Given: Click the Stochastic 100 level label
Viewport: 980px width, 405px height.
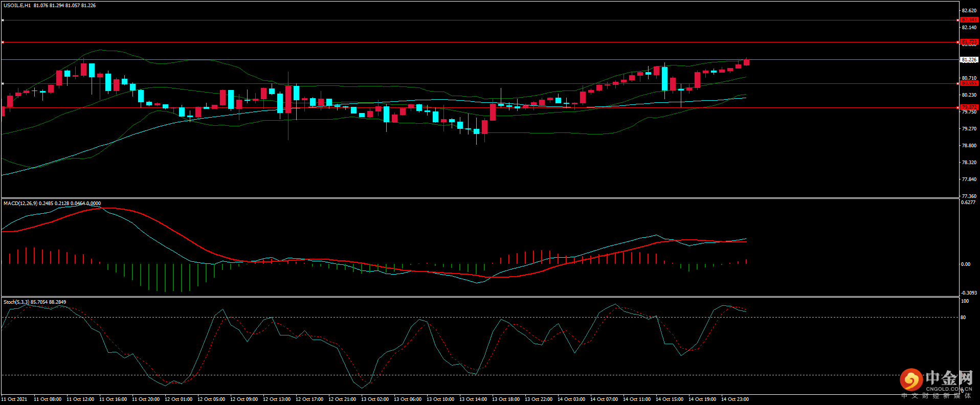Looking at the screenshot, I should tap(965, 301).
